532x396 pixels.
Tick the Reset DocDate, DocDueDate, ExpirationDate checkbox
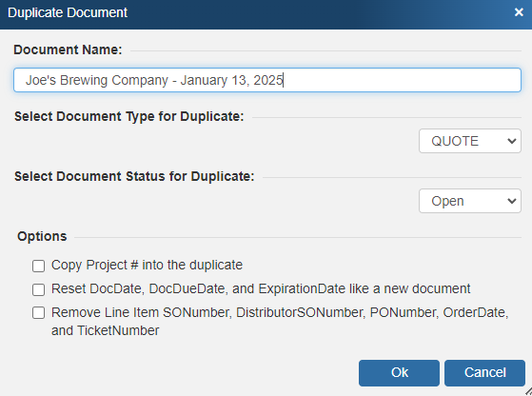[38, 289]
